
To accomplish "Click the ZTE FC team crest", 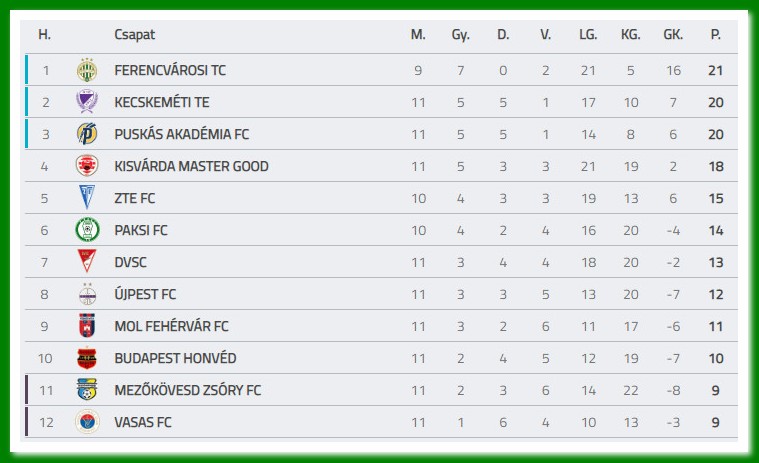I will click(x=87, y=198).
